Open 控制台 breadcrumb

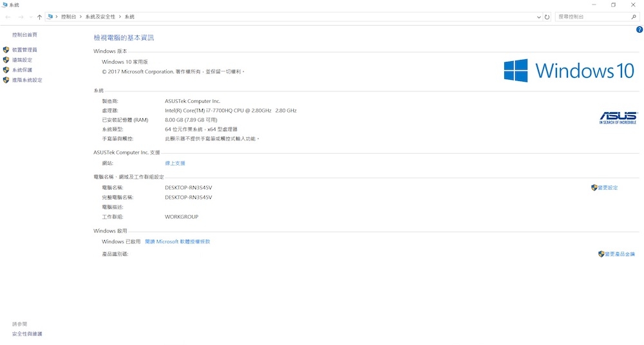pos(69,17)
